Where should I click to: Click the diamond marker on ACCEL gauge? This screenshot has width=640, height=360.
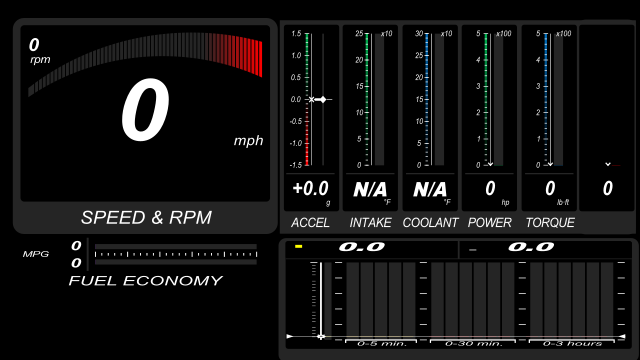tap(323, 99)
